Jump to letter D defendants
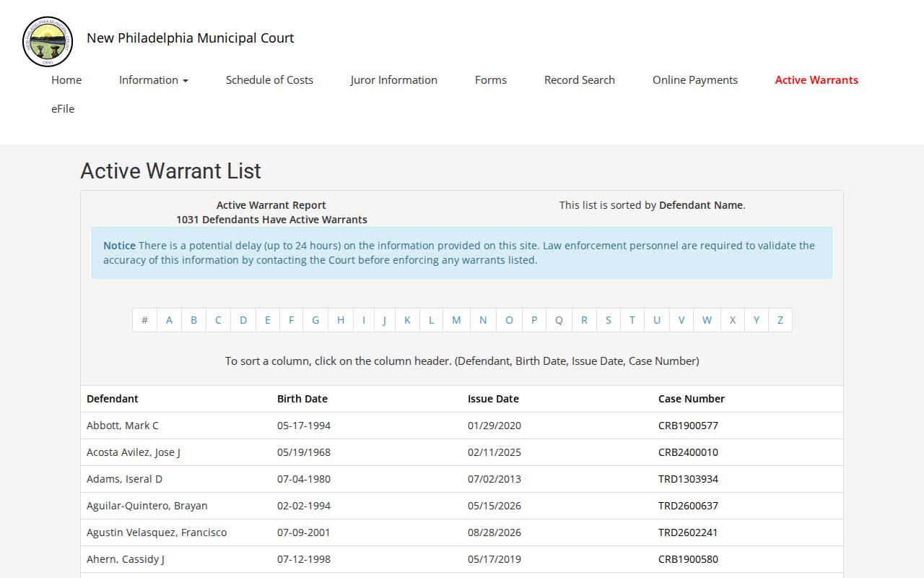924x578 pixels. coord(243,320)
